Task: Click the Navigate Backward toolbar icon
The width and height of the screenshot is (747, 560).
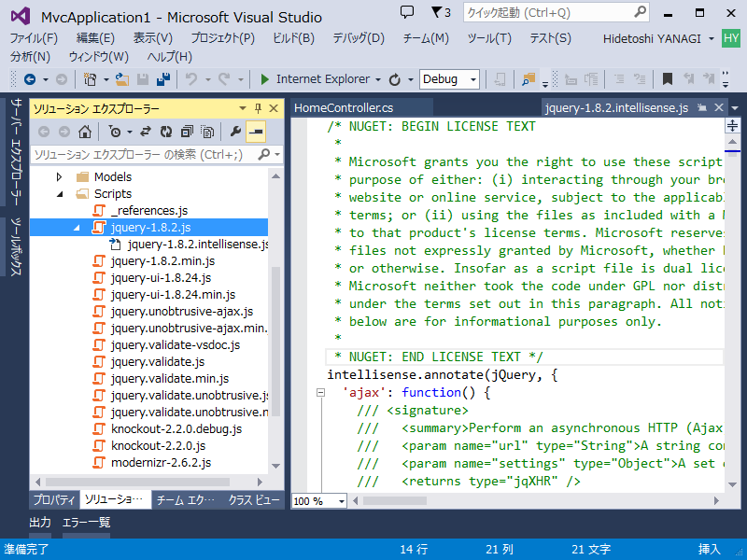Action: tap(30, 79)
